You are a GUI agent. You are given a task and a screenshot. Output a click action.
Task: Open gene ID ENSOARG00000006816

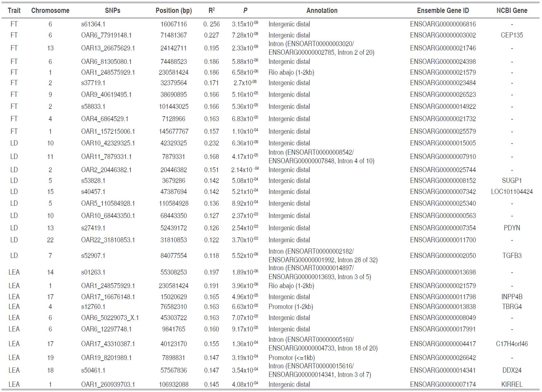(443, 24)
